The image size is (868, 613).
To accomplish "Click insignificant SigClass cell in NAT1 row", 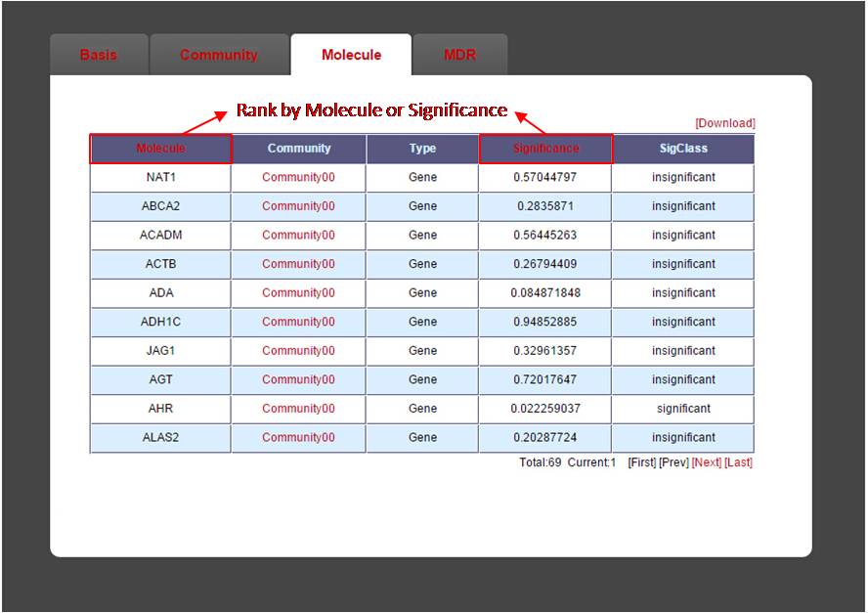I will [683, 177].
